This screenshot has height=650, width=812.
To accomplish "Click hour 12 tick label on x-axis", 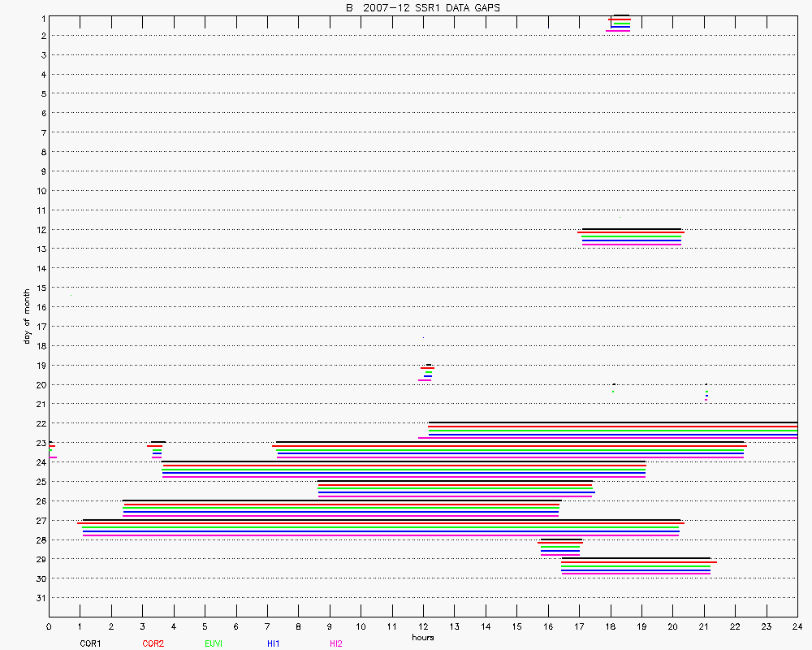I will pos(423,627).
